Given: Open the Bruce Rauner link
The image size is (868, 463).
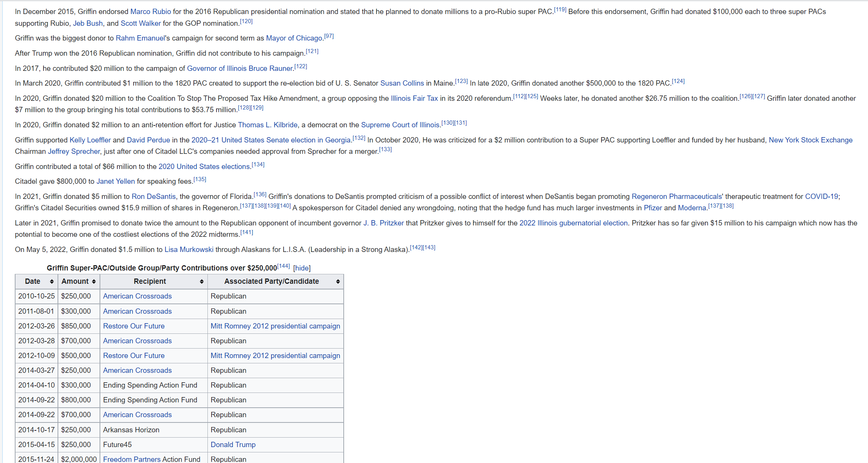Looking at the screenshot, I should point(271,69).
